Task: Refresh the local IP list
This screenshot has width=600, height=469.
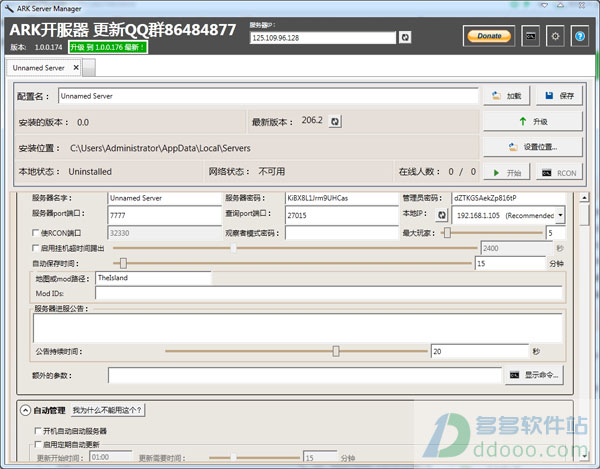Action: [442, 215]
